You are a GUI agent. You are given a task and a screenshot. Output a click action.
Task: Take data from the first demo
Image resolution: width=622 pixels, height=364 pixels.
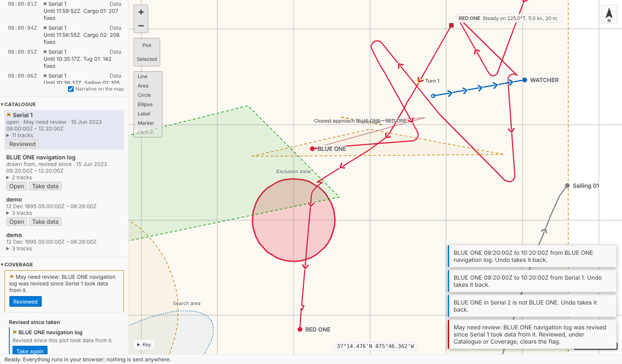45,222
